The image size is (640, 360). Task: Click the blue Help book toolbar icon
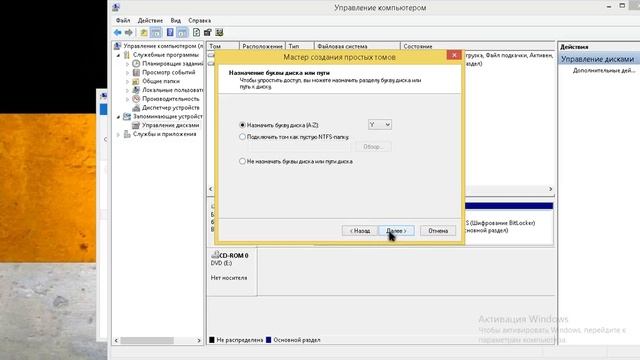(x=170, y=33)
